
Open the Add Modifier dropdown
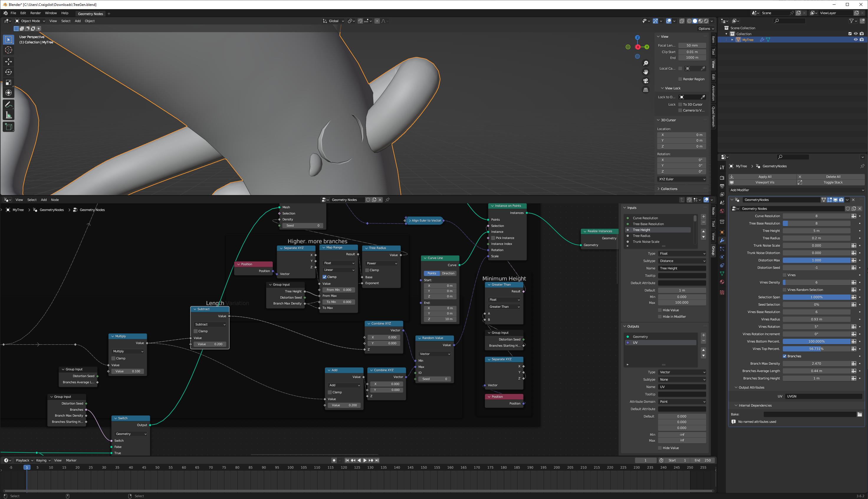(x=796, y=190)
